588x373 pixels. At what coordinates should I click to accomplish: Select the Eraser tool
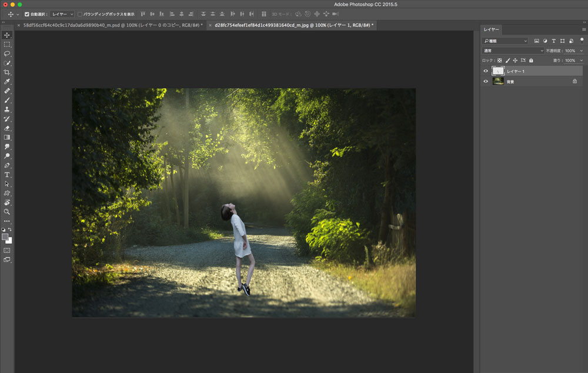7,128
